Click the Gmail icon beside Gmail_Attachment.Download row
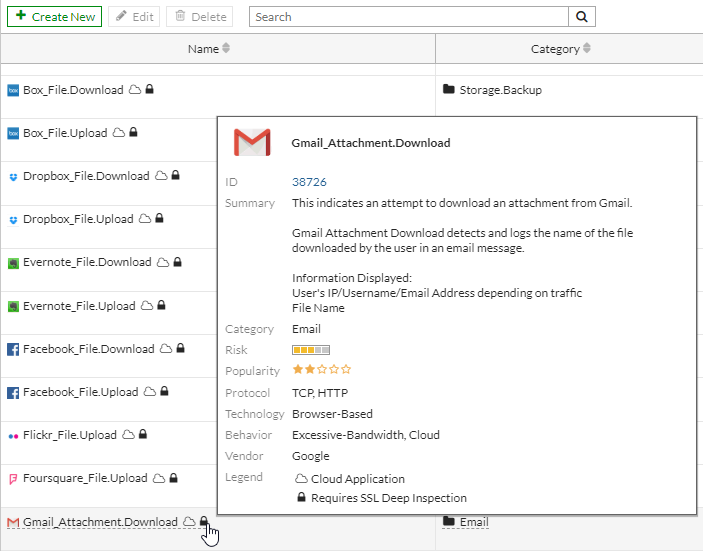This screenshot has width=703, height=551. tap(13, 522)
